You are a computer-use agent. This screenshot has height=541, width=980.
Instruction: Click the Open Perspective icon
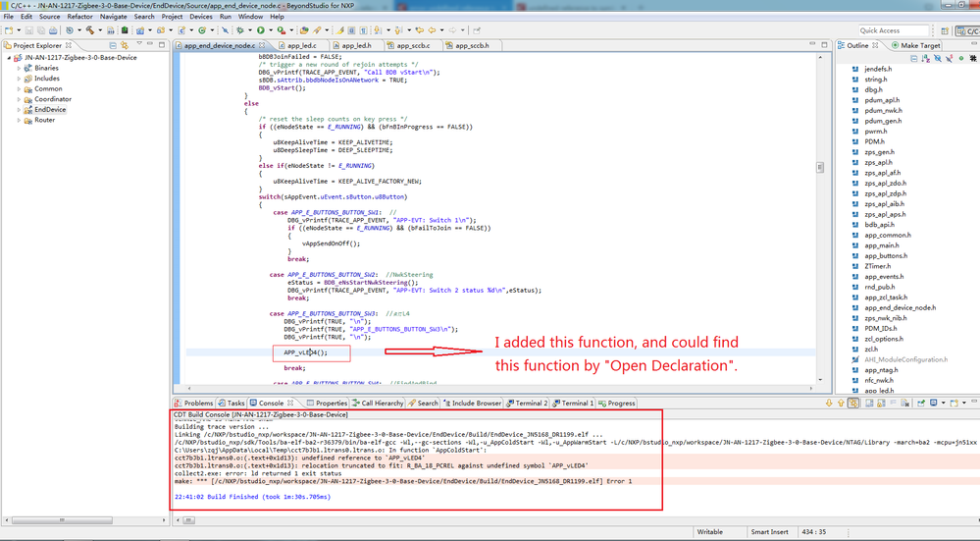click(945, 30)
